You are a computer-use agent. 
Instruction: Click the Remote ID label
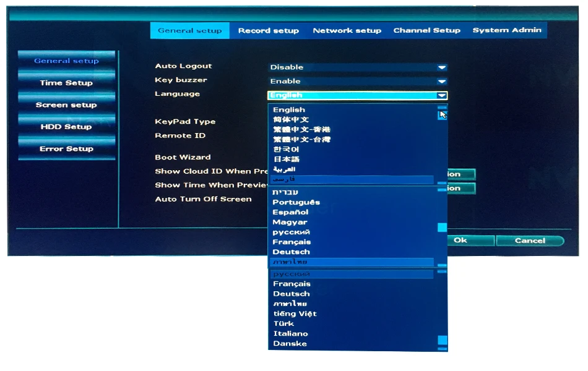(180, 135)
